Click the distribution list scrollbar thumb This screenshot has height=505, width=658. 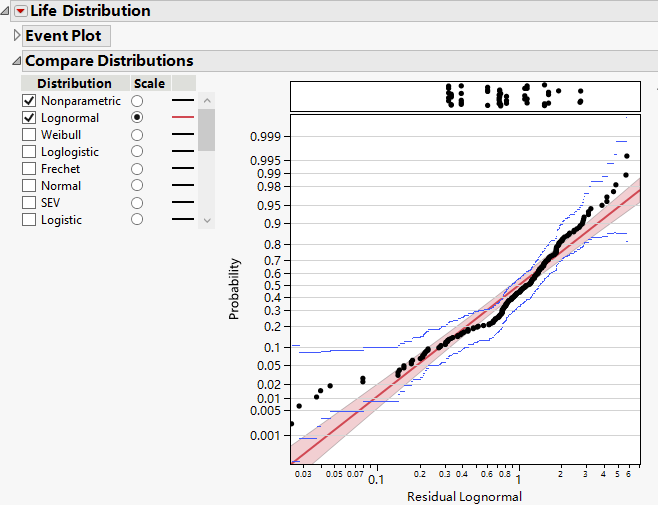pos(206,130)
